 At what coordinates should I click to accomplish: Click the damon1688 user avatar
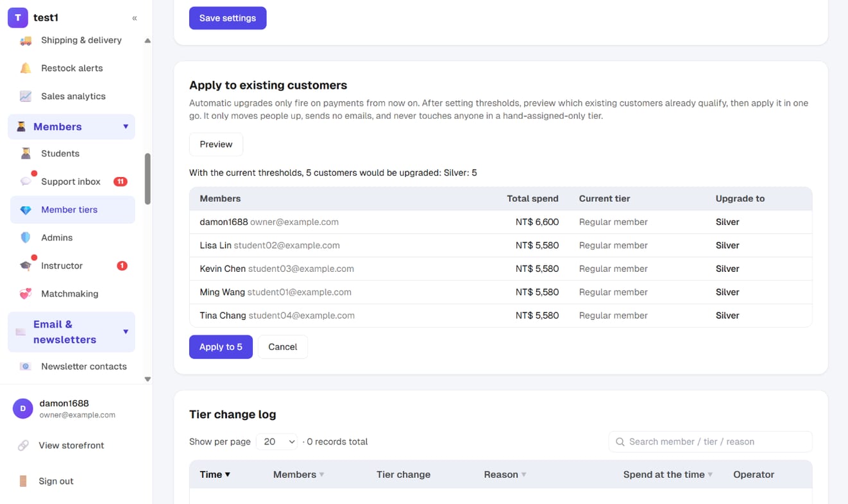[23, 408]
